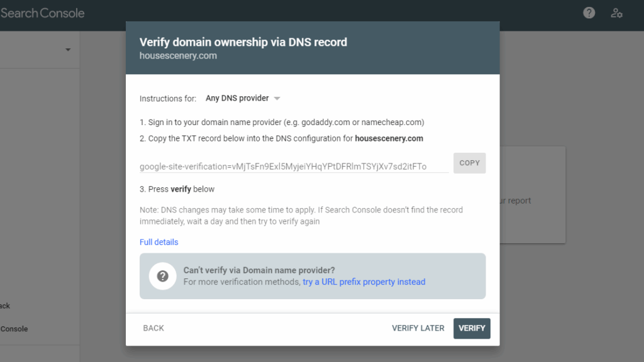Click the Search Console logo text
644x362 pixels.
pyautogui.click(x=42, y=13)
